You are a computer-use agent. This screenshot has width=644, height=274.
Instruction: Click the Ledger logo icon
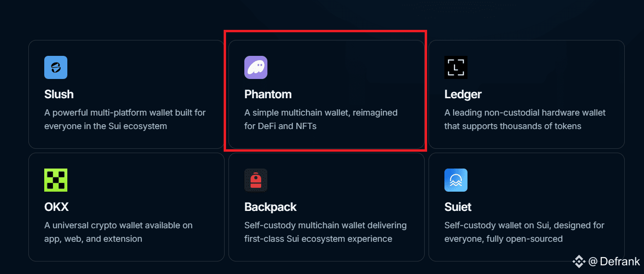(x=456, y=67)
